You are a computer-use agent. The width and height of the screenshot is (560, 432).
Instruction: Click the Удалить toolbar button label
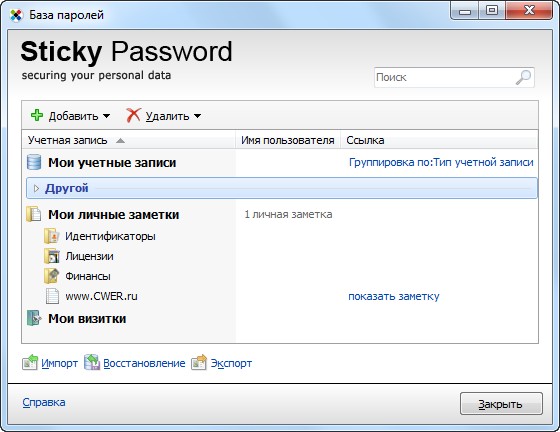pyautogui.click(x=168, y=116)
